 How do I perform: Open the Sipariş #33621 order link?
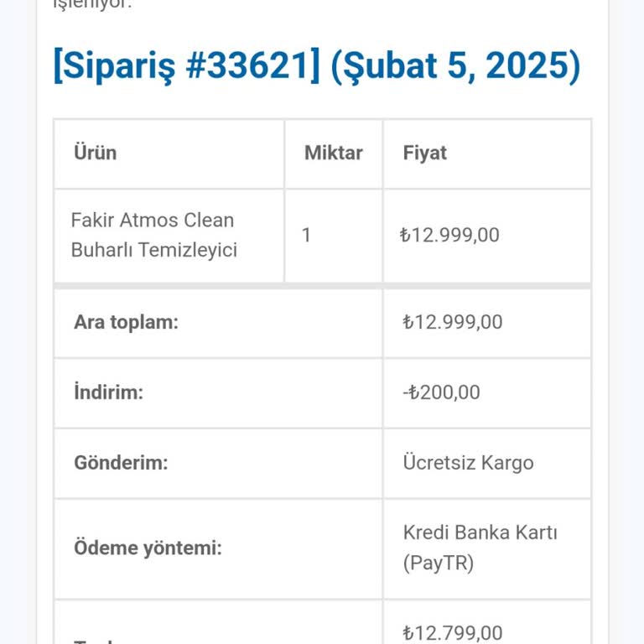click(186, 66)
